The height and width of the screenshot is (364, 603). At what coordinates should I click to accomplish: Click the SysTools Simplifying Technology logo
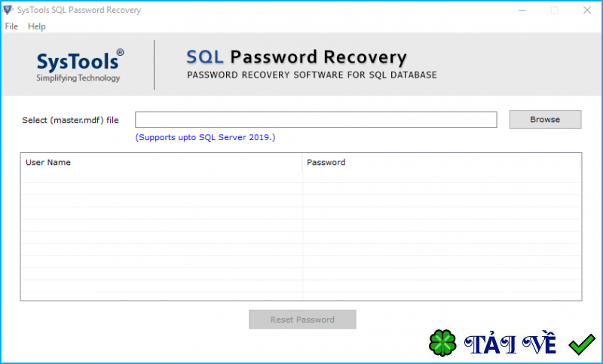tap(80, 66)
